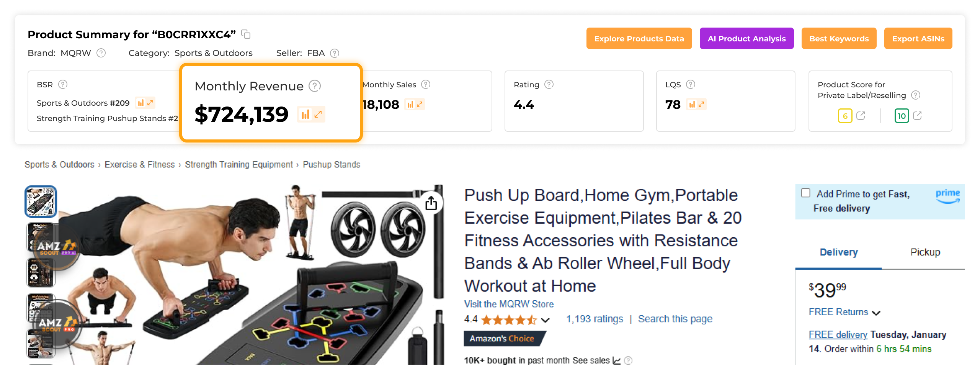
Task: Click the share icon on the product image
Action: pos(431,203)
